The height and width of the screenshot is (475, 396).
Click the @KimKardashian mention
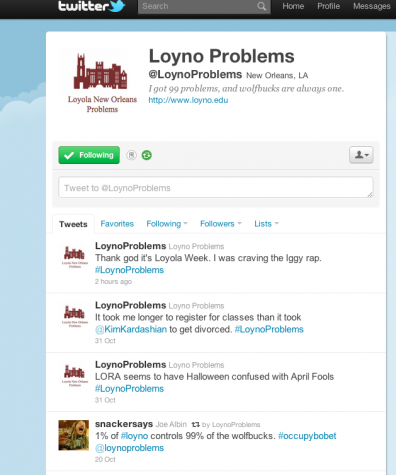(x=131, y=329)
